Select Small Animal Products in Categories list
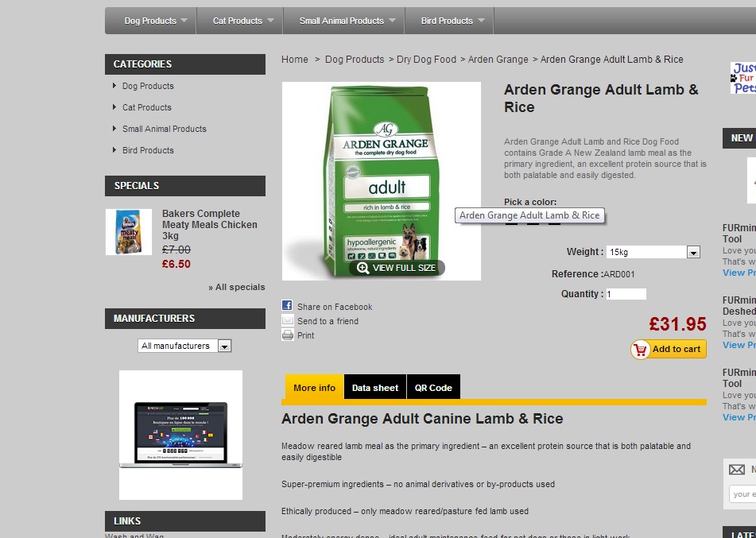The width and height of the screenshot is (756, 538). pos(165,129)
